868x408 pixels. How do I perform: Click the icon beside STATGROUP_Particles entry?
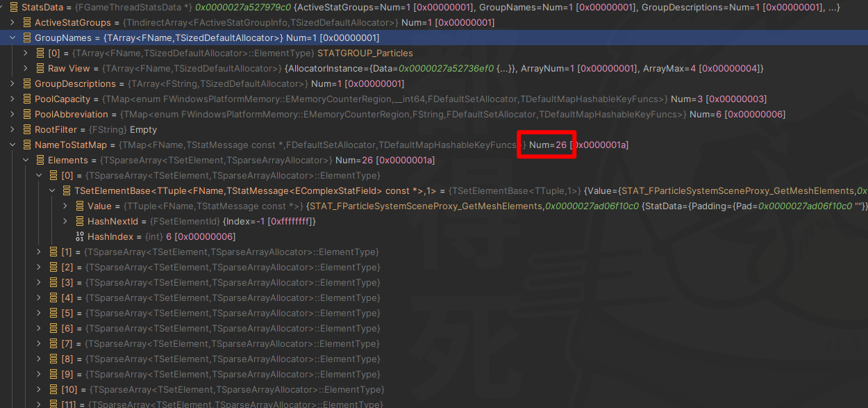tap(40, 53)
